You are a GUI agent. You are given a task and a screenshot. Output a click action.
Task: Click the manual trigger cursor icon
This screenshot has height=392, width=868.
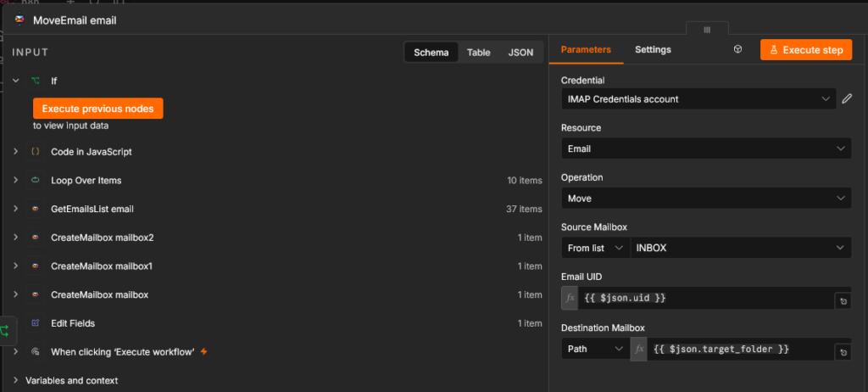coord(36,351)
